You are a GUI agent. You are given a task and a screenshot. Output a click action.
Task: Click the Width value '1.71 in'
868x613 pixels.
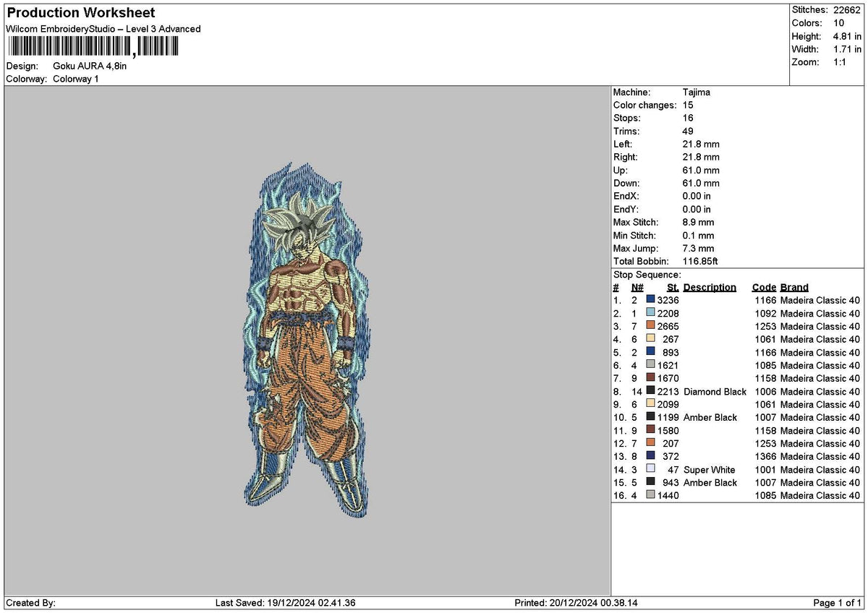coord(847,49)
